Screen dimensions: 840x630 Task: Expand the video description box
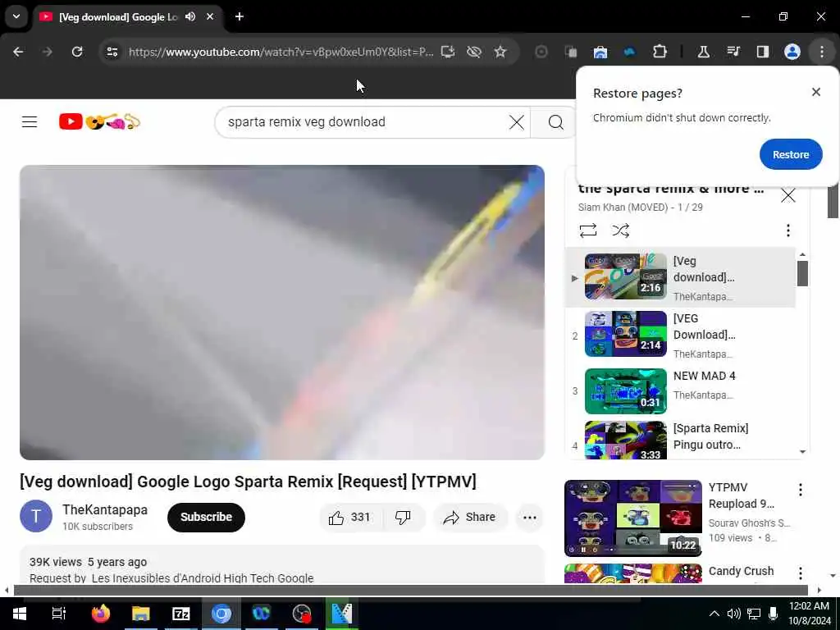282,564
